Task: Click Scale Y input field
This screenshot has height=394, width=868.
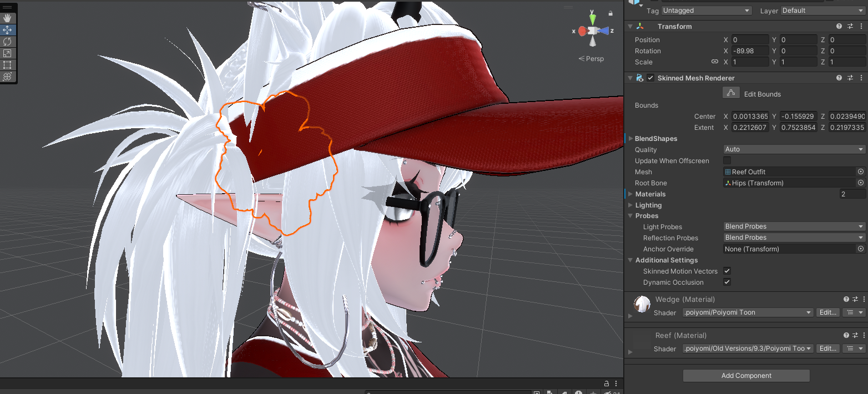Action: pyautogui.click(x=798, y=62)
